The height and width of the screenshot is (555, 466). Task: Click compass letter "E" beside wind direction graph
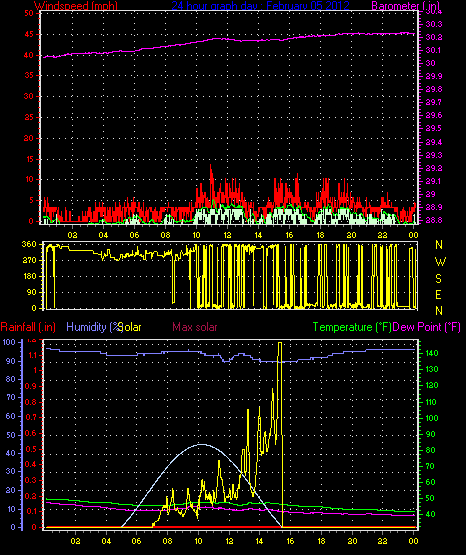pos(438,295)
